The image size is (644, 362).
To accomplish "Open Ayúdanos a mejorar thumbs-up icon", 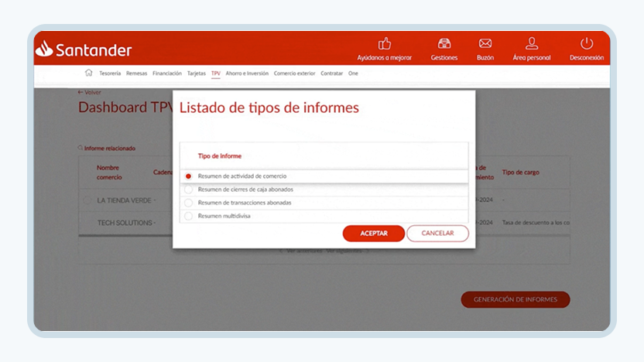I will pyautogui.click(x=385, y=43).
